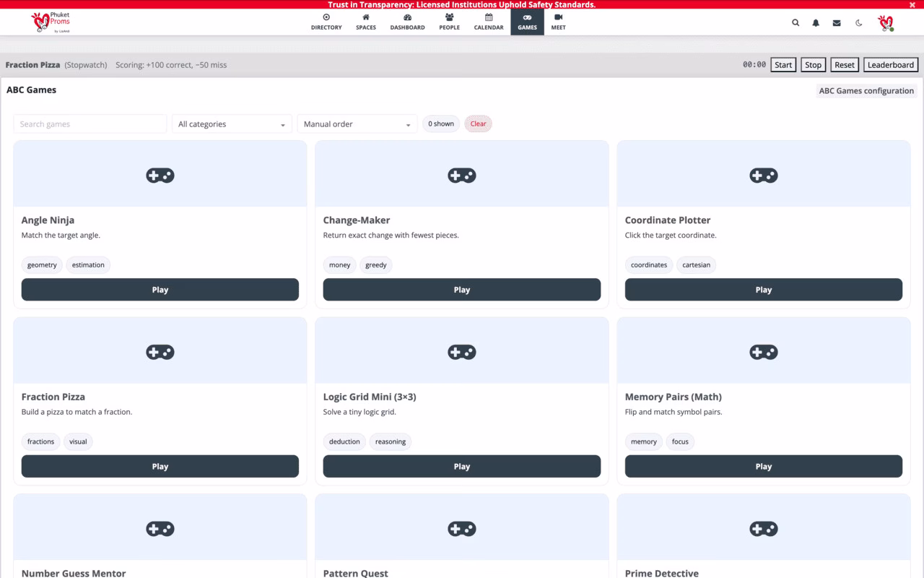Stop the stopwatch timer
This screenshot has height=578, width=924.
click(x=814, y=65)
